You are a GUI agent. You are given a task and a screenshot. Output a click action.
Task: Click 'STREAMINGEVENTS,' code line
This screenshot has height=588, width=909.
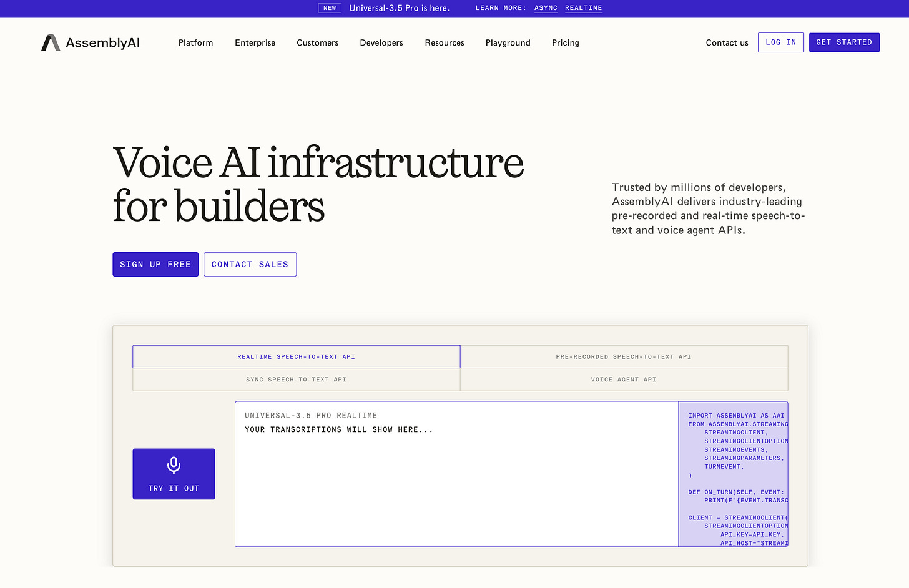pyautogui.click(x=736, y=449)
